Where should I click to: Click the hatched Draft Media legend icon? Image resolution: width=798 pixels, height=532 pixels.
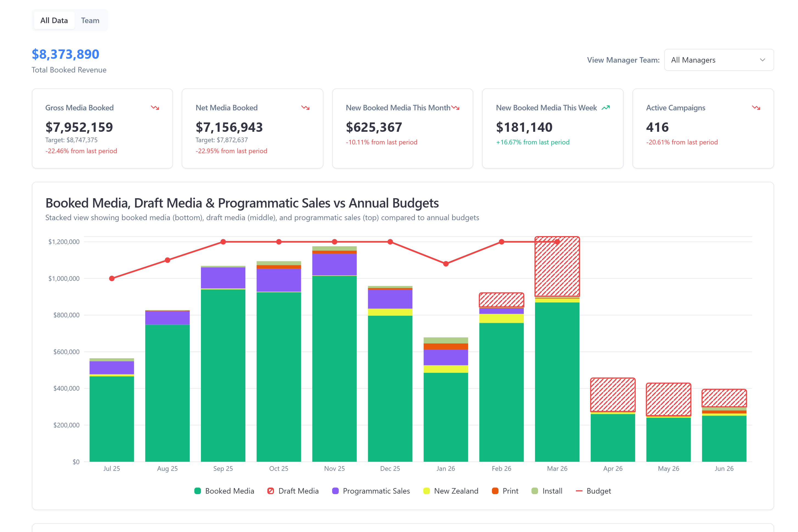[x=270, y=491]
